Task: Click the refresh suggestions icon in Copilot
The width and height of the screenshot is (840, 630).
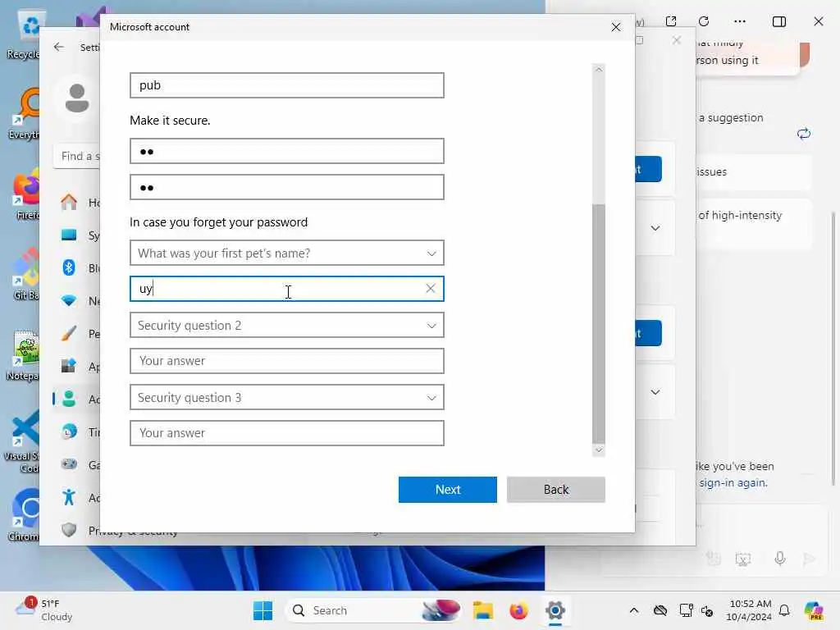Action: pos(804,134)
